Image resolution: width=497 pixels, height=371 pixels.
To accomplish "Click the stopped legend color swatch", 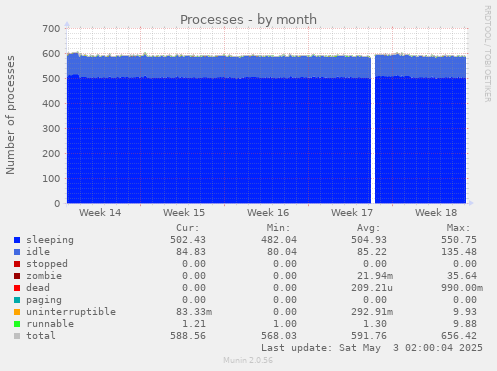I will [x=17, y=264].
